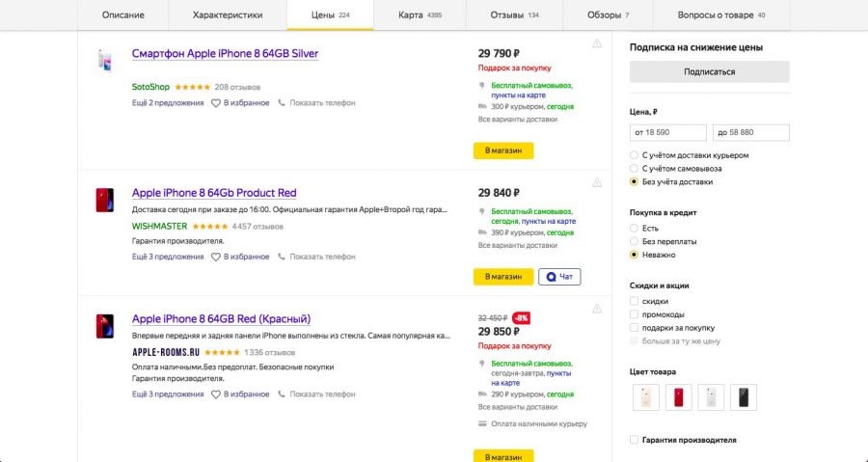Enable the промокоды checkbox

[x=634, y=314]
